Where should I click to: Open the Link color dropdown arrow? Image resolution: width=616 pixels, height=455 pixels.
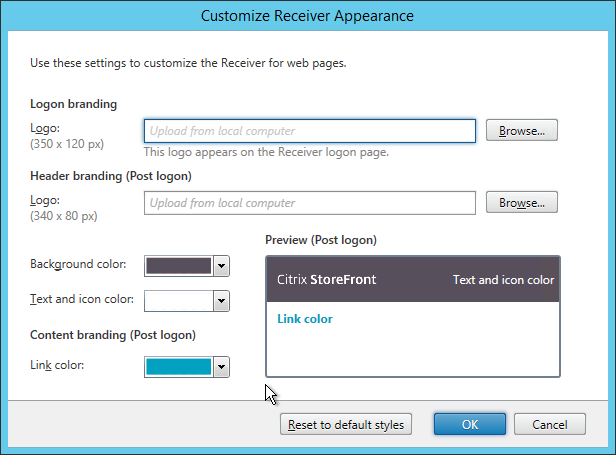tap(222, 368)
